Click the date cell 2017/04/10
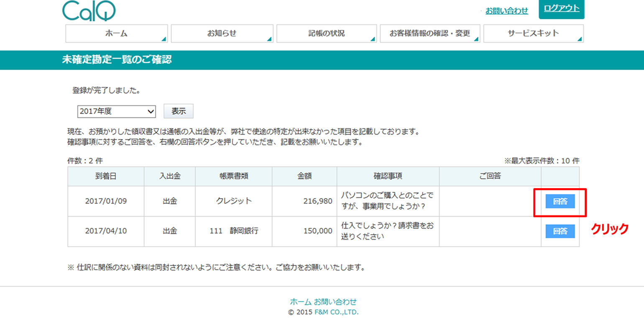Image resolution: width=644 pixels, height=332 pixels. point(106,231)
